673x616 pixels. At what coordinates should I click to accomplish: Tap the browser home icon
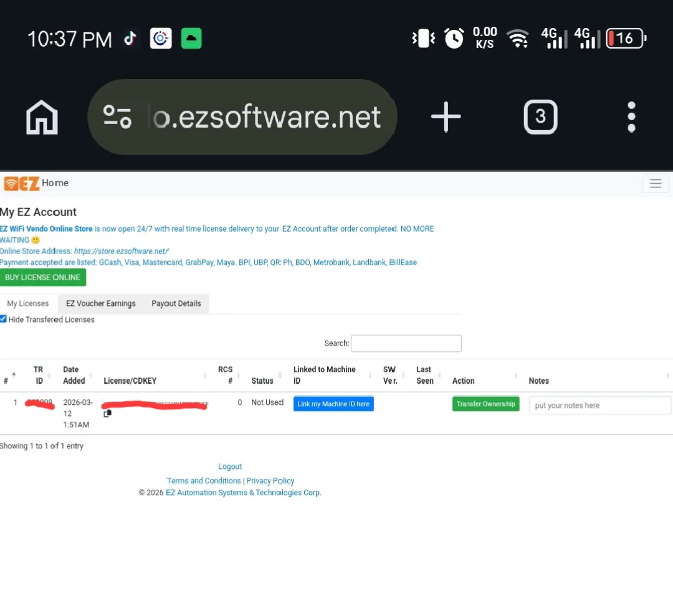(x=42, y=116)
